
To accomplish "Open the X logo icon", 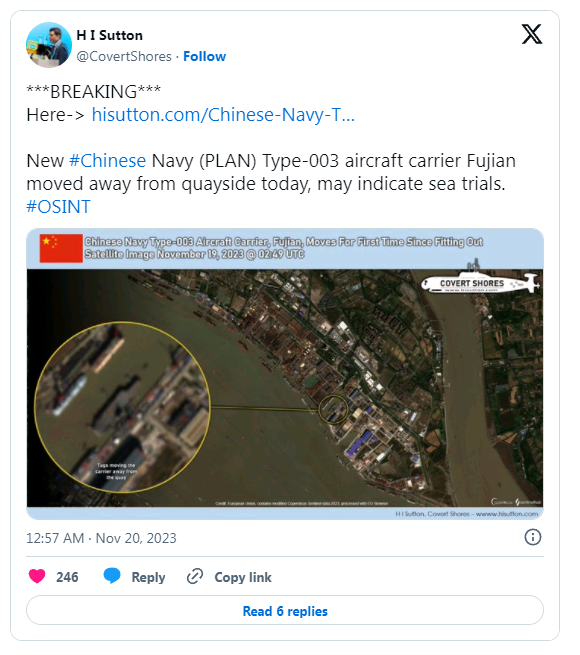I will (532, 34).
